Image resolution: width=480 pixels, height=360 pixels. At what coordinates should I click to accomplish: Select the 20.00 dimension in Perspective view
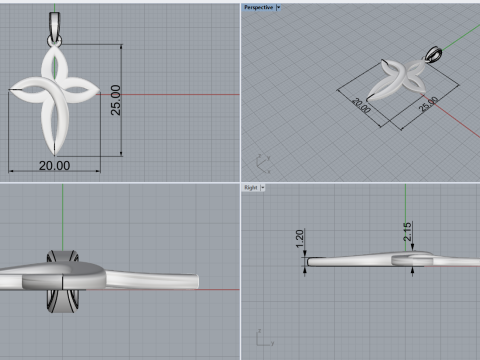tap(362, 105)
